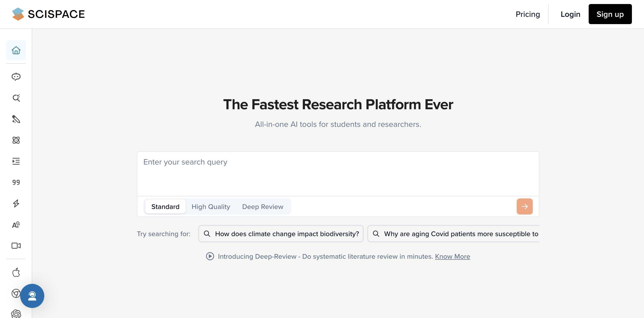
Task: Click the video camera icon in sidebar
Action: coord(16,246)
